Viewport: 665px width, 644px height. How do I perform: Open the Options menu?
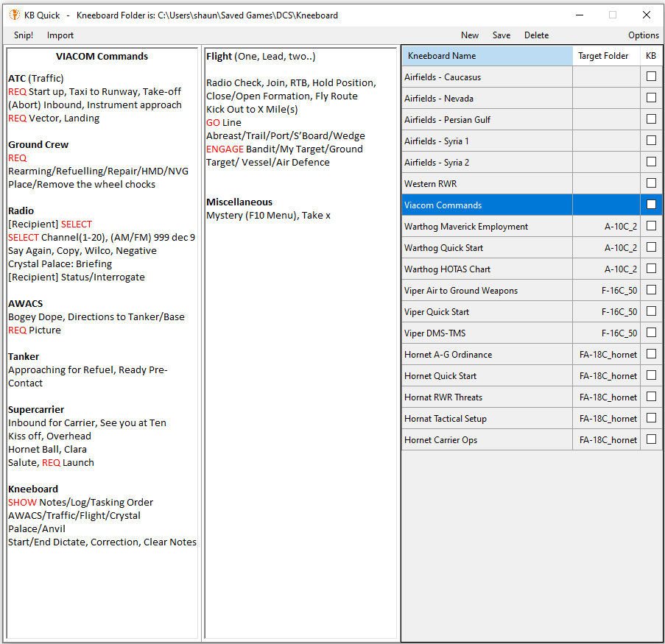(x=643, y=35)
